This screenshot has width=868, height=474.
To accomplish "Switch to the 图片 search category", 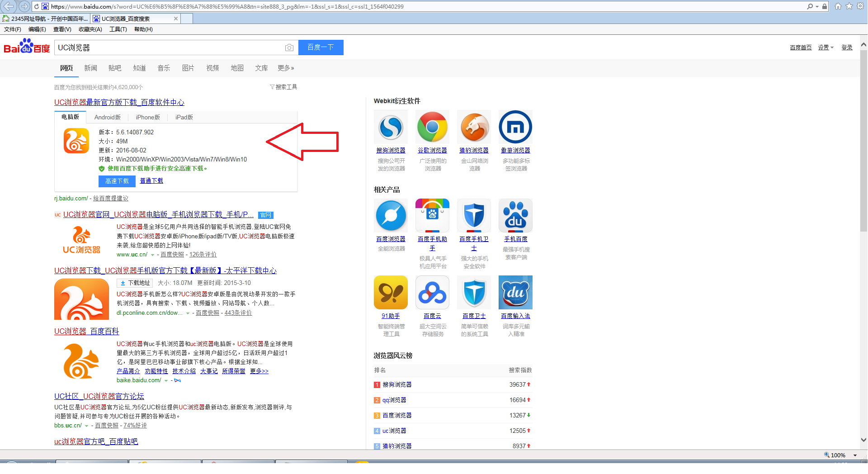I will [188, 68].
